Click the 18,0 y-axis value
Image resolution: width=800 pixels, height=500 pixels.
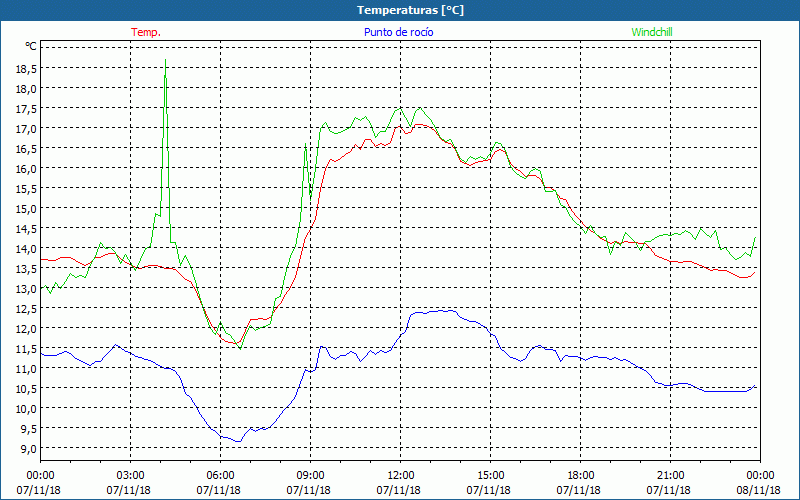(26, 88)
